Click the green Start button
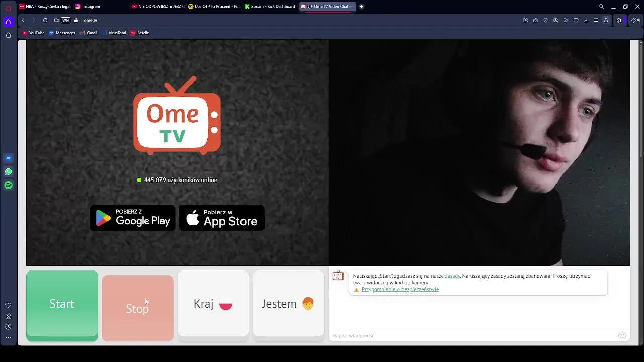Screen dimensions: 644x362 coord(62,306)
